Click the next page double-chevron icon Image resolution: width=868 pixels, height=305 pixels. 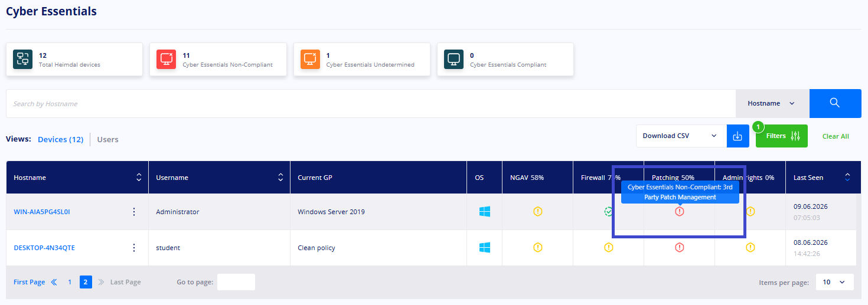[x=101, y=282]
